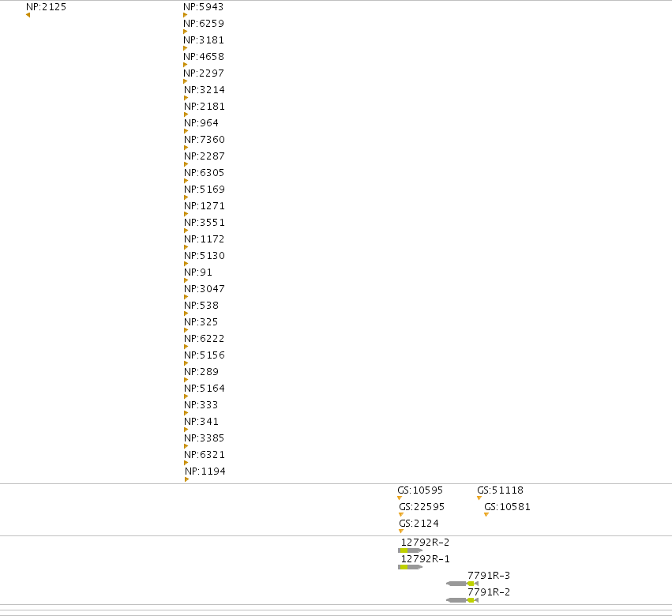
Task: Click on the NP:1271 label
Action: click(x=205, y=206)
